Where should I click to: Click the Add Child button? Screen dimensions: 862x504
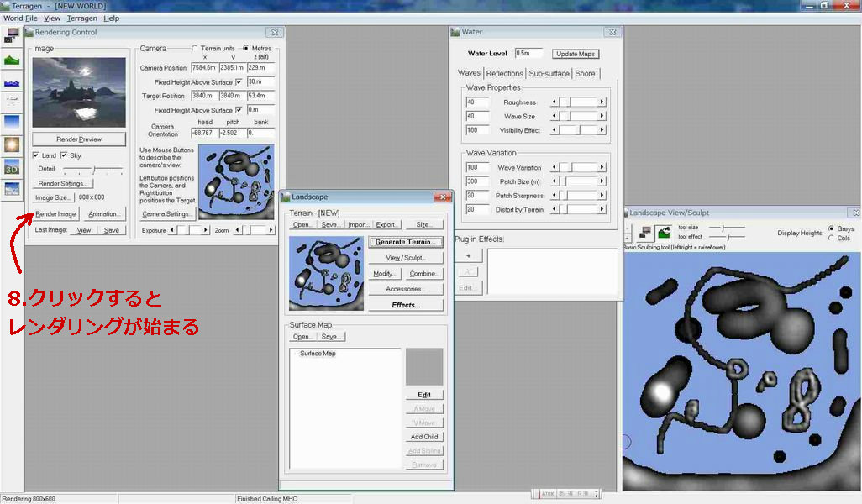(424, 437)
